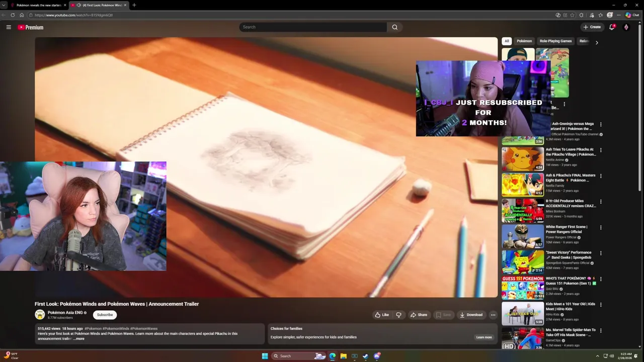Open Discord from the taskbar
Viewport: 644px width, 362px height.
[377, 356]
